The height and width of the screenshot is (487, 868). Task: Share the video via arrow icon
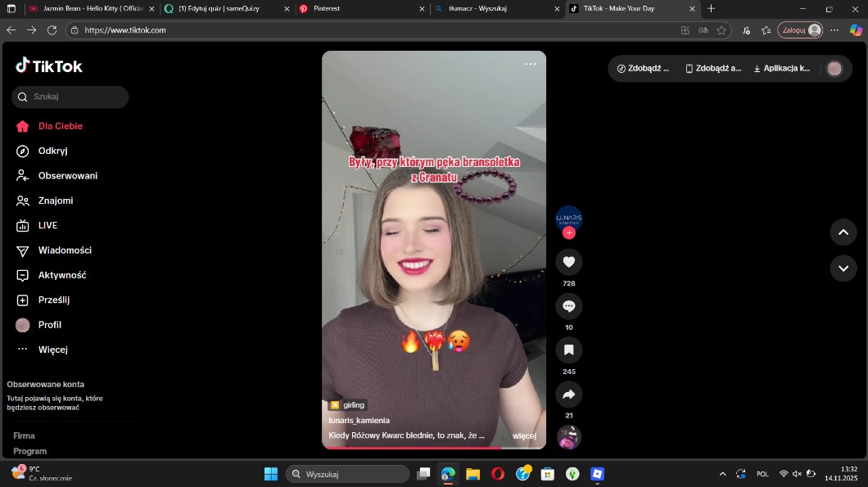click(x=569, y=395)
